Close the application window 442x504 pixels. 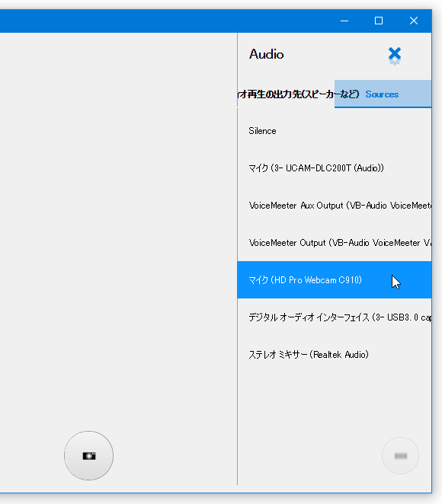[414, 21]
